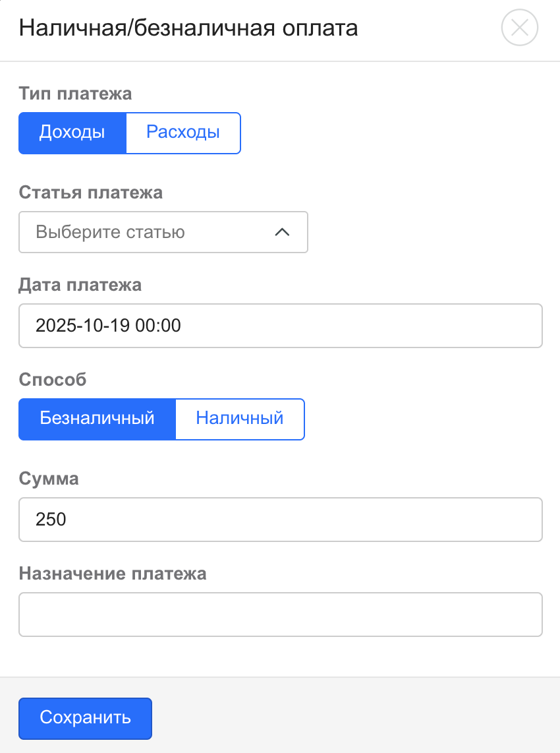Click the 'Дата платежа' label
The width and height of the screenshot is (560, 753).
pos(80,285)
